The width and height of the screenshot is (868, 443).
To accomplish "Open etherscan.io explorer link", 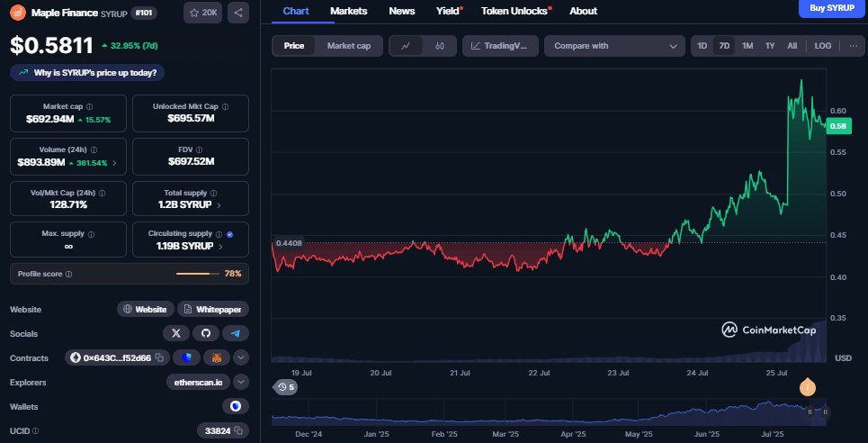I will click(198, 382).
